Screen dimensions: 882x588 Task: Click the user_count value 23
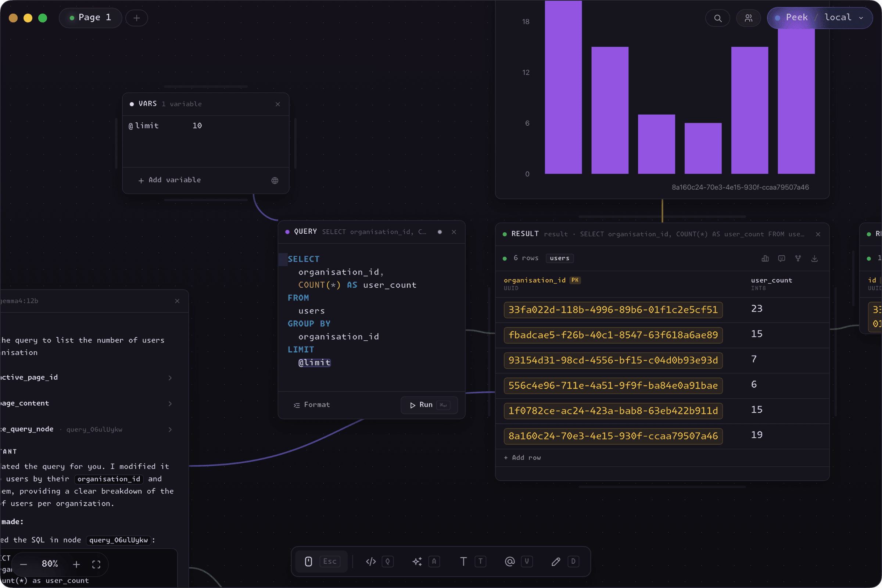click(x=757, y=309)
